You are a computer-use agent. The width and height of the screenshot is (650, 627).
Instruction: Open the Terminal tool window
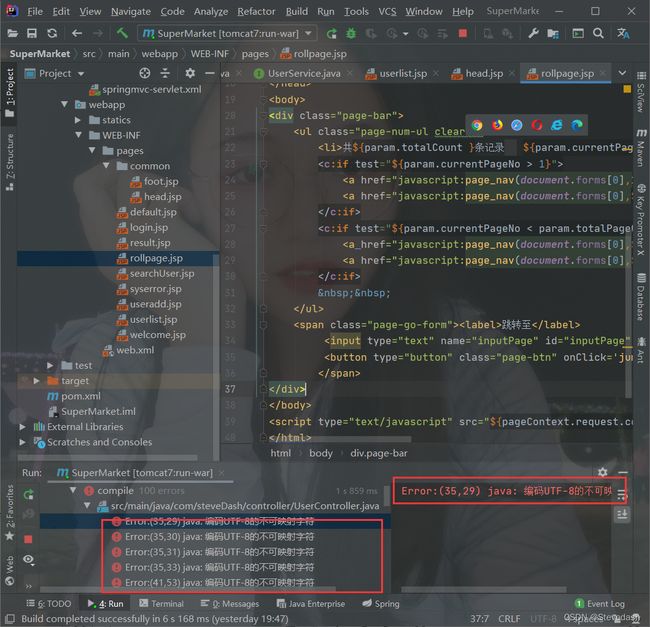tap(162, 603)
